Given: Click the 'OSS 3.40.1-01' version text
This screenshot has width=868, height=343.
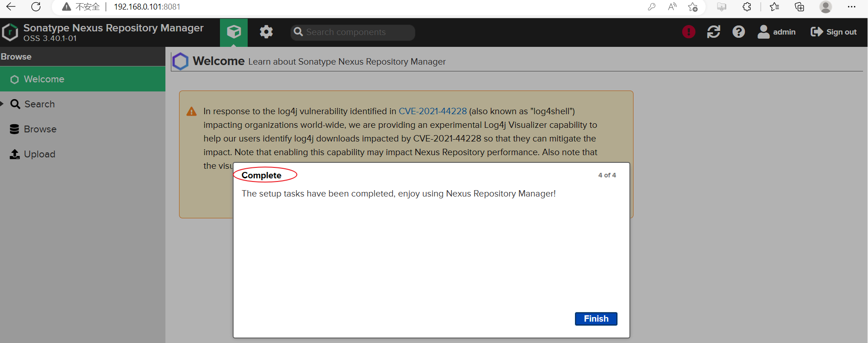Looking at the screenshot, I should [x=50, y=39].
